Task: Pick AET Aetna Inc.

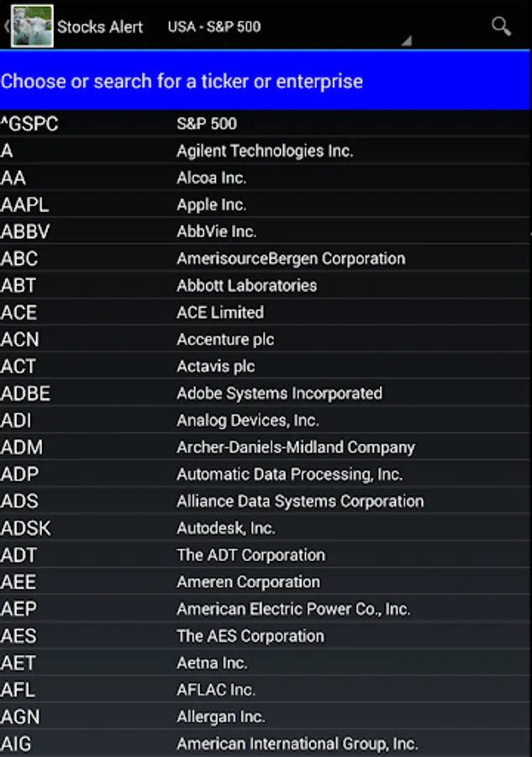Action: [266, 663]
